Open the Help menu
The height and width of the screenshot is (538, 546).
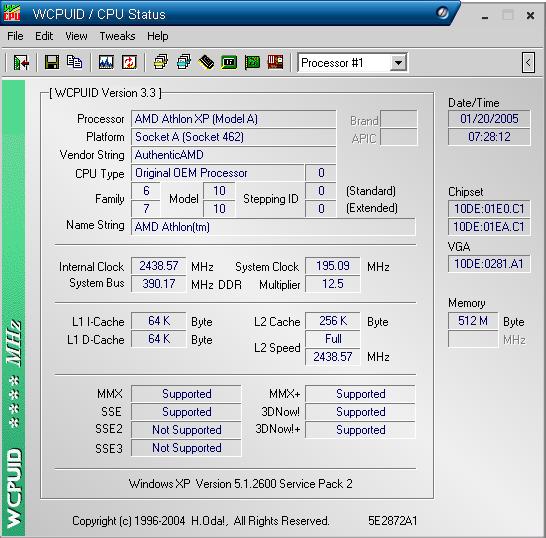point(157,36)
